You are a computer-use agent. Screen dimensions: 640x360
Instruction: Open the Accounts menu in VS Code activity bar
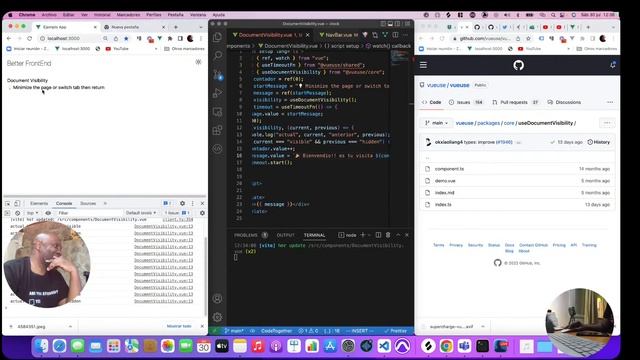pyautogui.click(x=218, y=298)
